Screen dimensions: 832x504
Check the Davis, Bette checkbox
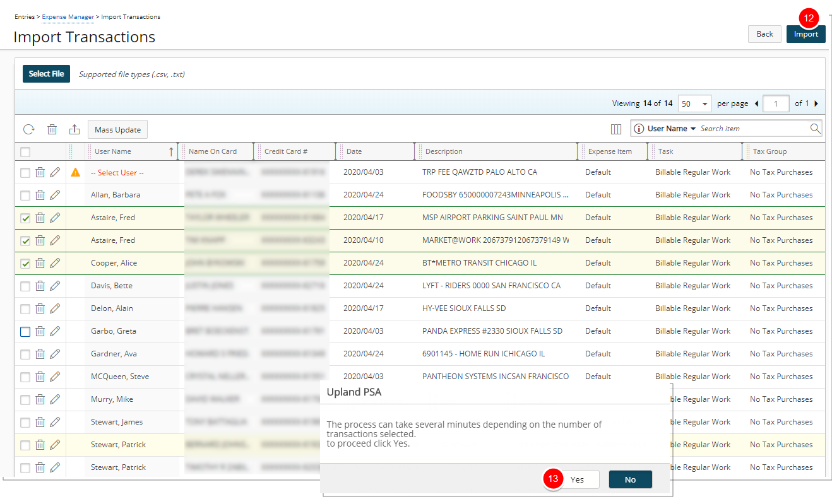(25, 286)
